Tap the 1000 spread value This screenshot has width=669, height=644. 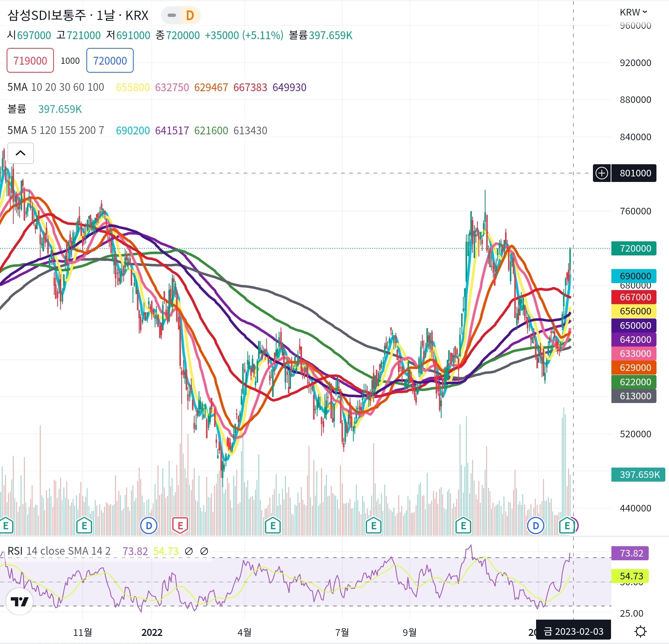click(70, 61)
